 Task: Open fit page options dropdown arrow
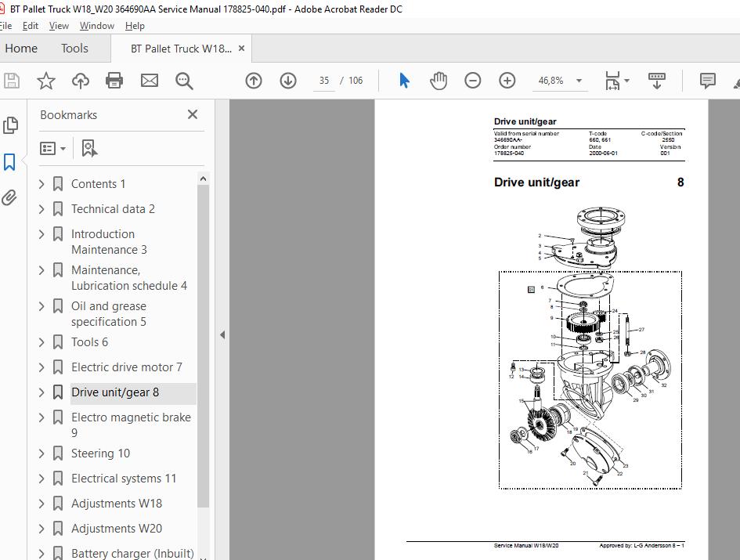626,81
